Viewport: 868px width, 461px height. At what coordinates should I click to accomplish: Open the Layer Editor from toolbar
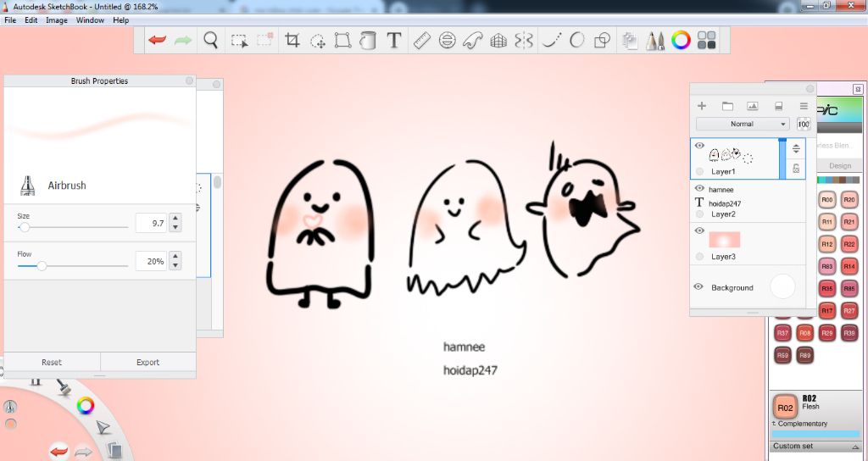pyautogui.click(x=629, y=41)
